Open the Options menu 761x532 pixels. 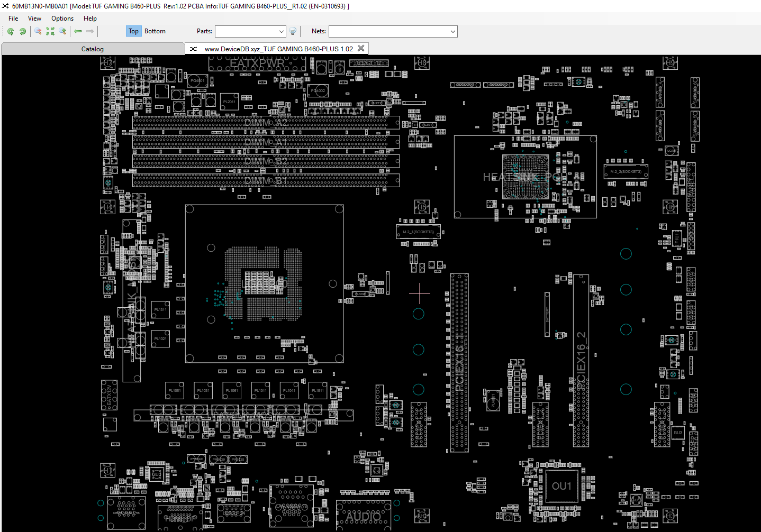pyautogui.click(x=62, y=19)
